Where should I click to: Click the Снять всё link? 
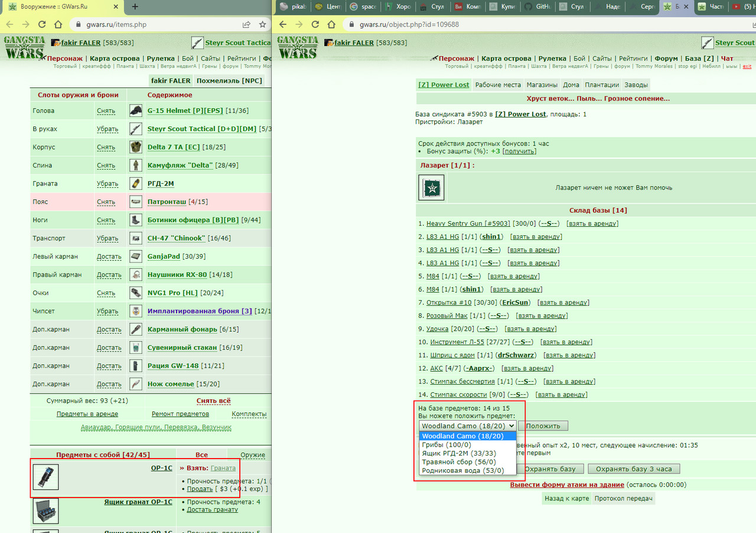[213, 401]
